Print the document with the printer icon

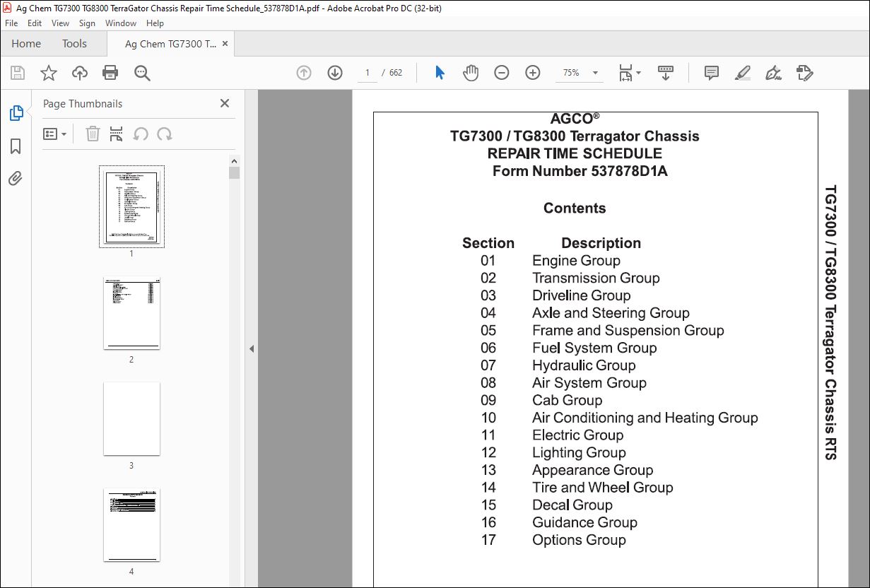click(110, 72)
